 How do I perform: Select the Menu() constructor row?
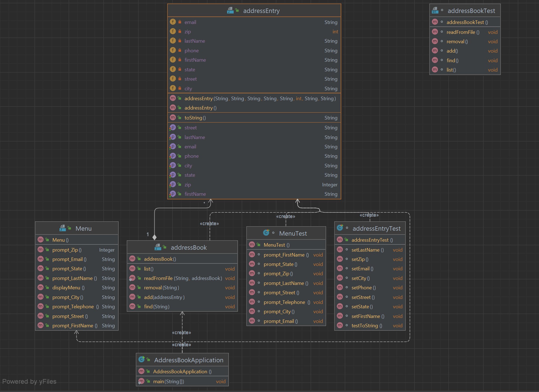(x=77, y=240)
